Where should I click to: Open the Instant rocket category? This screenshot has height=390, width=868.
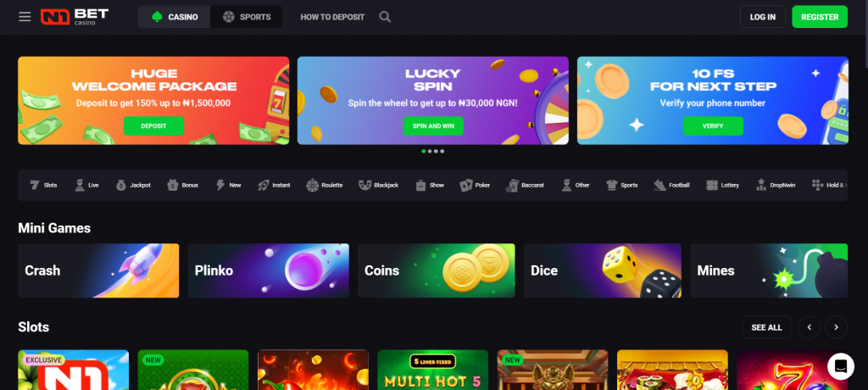274,185
